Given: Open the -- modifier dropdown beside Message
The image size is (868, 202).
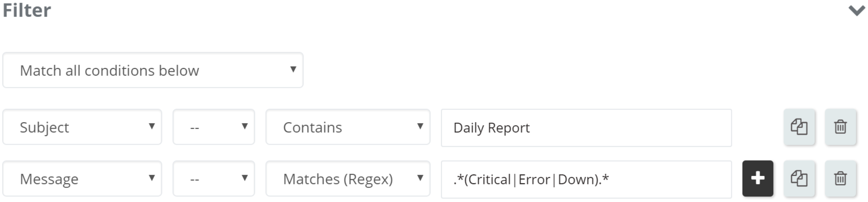Looking at the screenshot, I should pos(214,179).
